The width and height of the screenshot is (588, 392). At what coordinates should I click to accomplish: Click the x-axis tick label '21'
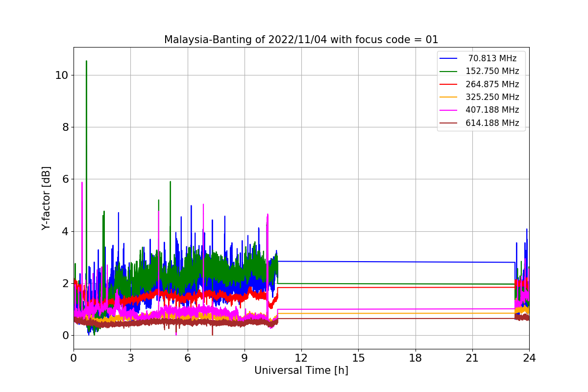point(472,358)
